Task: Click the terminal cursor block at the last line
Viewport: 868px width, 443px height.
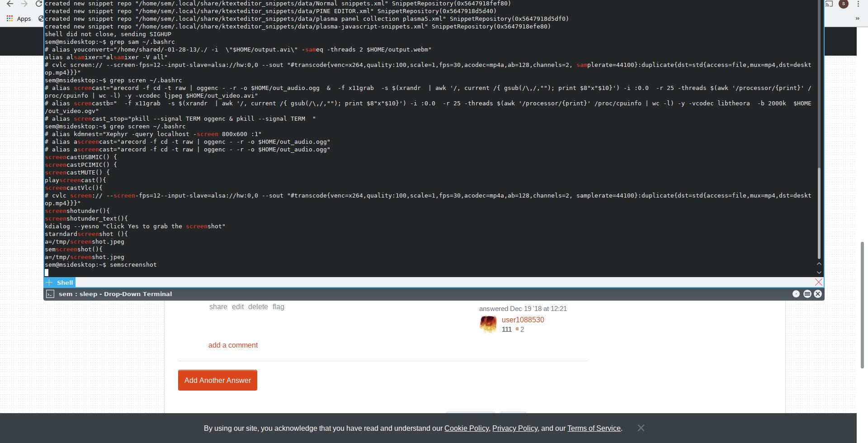Action: tap(47, 273)
